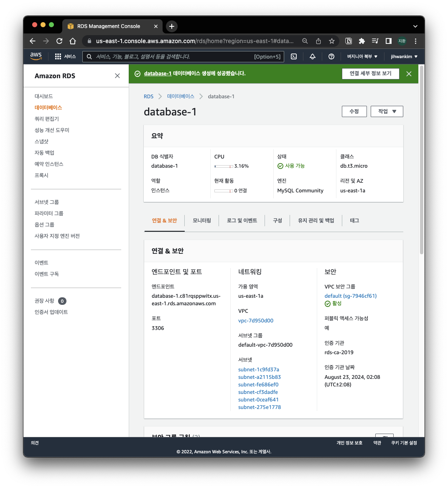Click browser back arrow

tap(33, 41)
